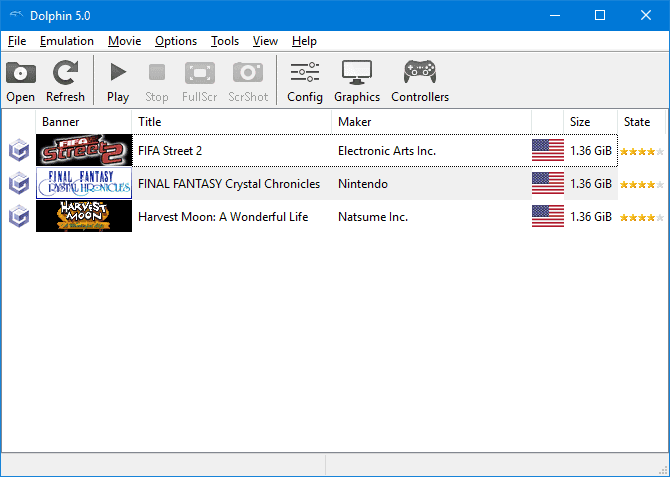The image size is (670, 477).
Task: Click the USA flag on the Harvest Moon row
Action: (x=548, y=216)
